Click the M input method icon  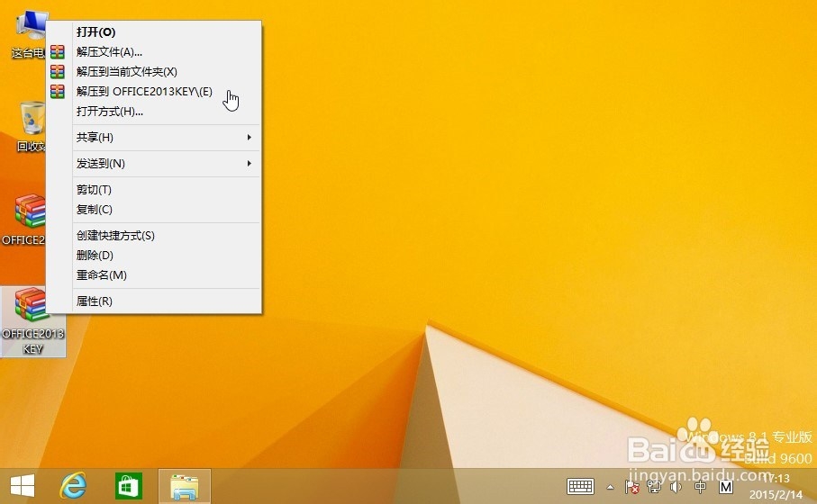click(726, 487)
